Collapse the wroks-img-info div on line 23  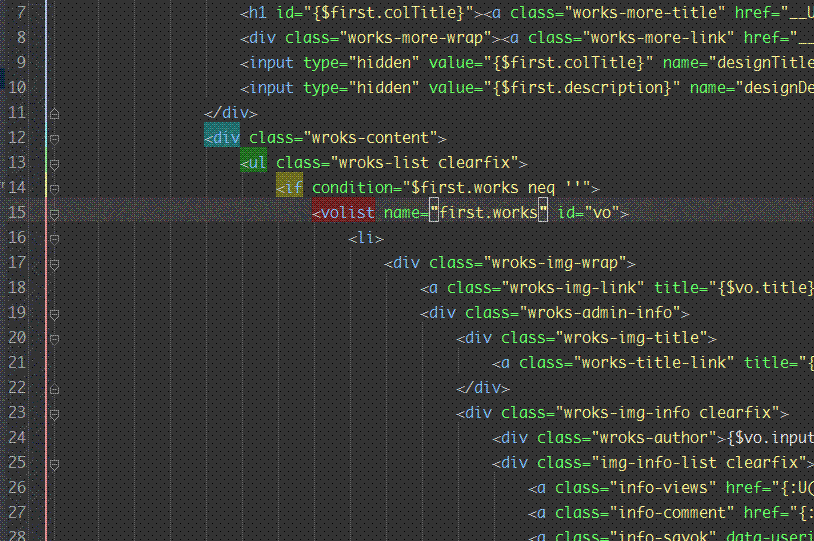(x=55, y=413)
